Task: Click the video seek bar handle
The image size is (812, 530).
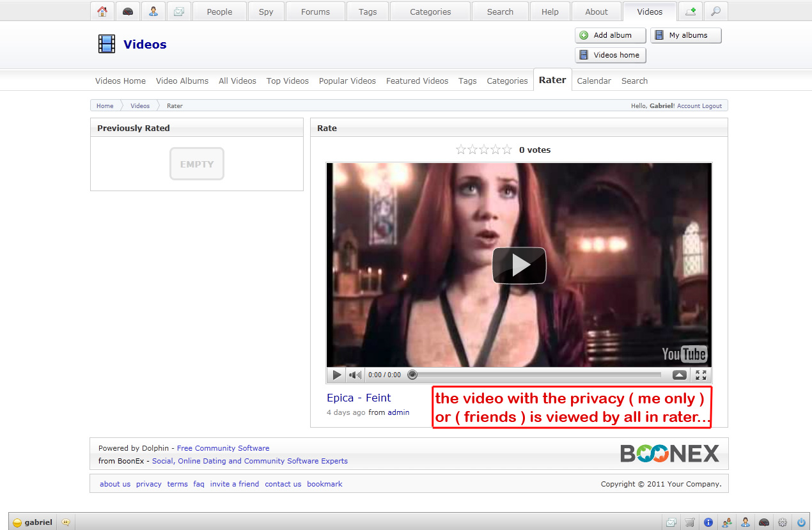Action: (412, 375)
